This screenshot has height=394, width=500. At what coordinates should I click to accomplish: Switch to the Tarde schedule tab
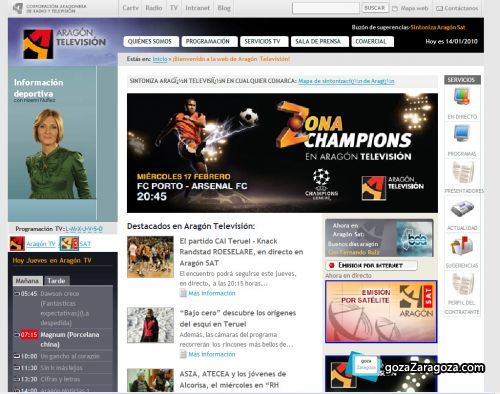point(56,281)
